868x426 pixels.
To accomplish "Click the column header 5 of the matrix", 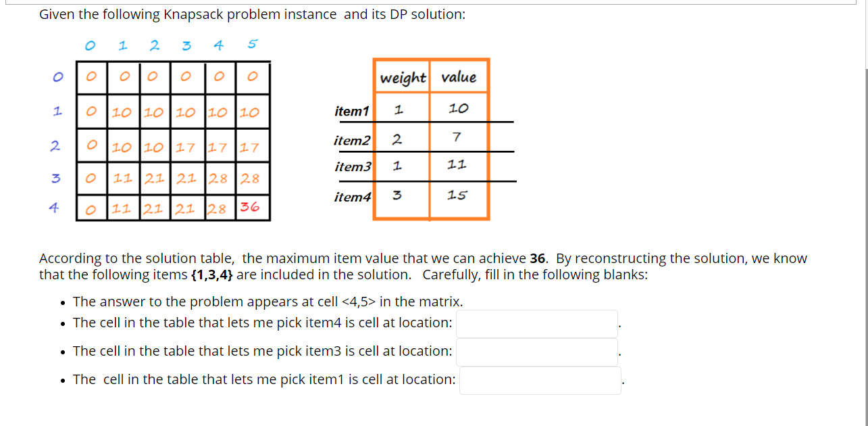I will pos(252,45).
